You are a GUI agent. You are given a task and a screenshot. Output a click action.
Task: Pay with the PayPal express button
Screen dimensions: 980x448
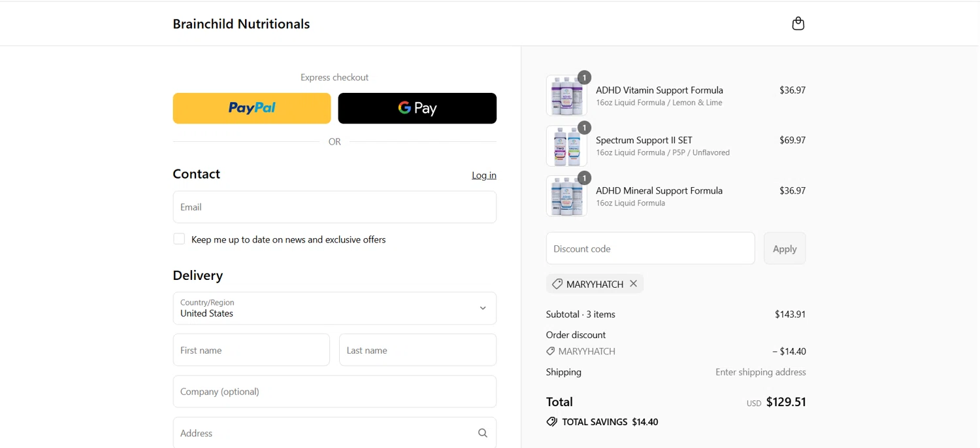252,108
